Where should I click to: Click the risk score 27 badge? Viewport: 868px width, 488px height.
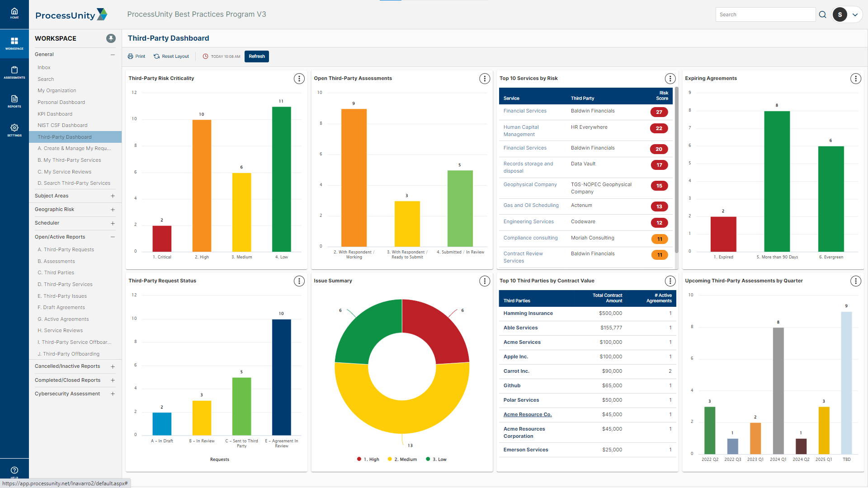click(x=659, y=112)
